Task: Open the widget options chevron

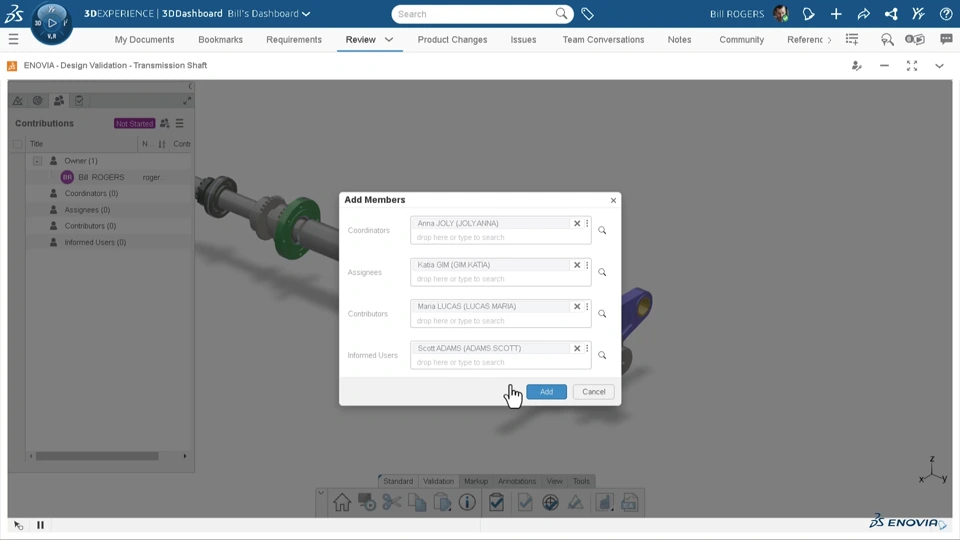Action: [x=939, y=66]
